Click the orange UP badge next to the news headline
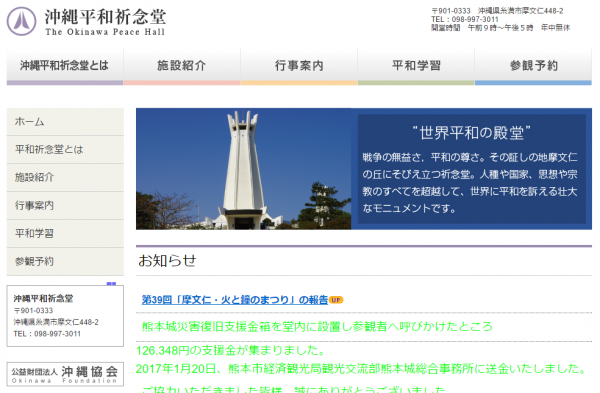 point(336,300)
